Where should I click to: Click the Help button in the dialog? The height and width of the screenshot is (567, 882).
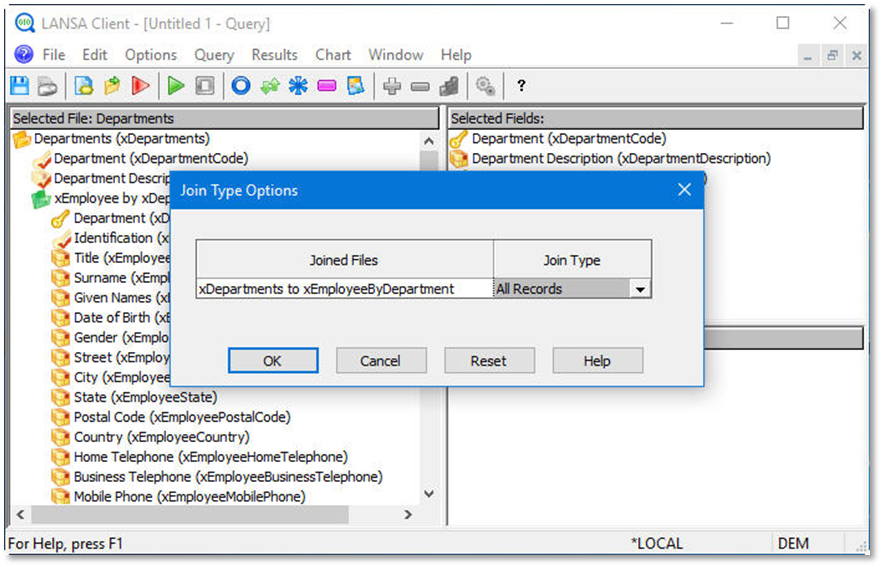click(597, 361)
